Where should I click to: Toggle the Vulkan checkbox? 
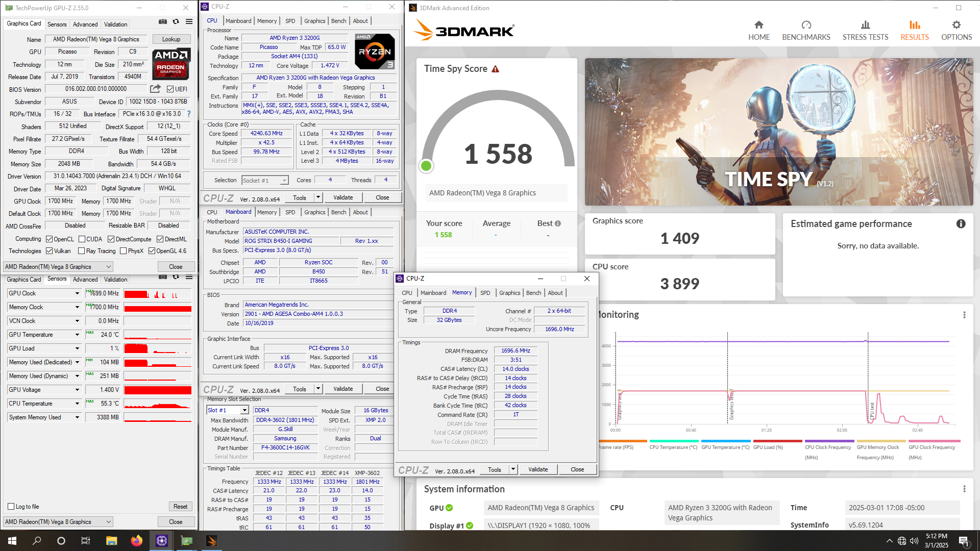click(x=49, y=251)
